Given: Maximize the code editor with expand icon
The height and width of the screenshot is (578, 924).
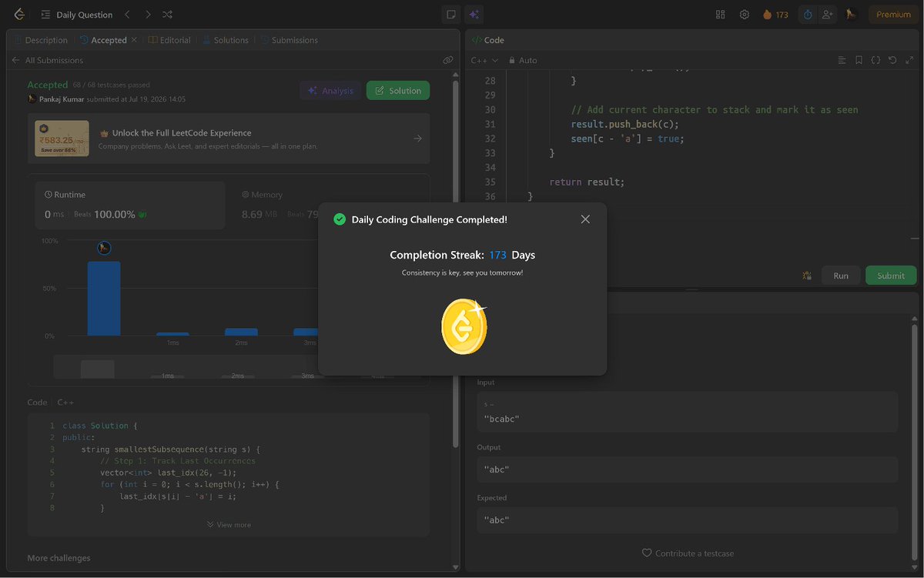Looking at the screenshot, I should [909, 60].
